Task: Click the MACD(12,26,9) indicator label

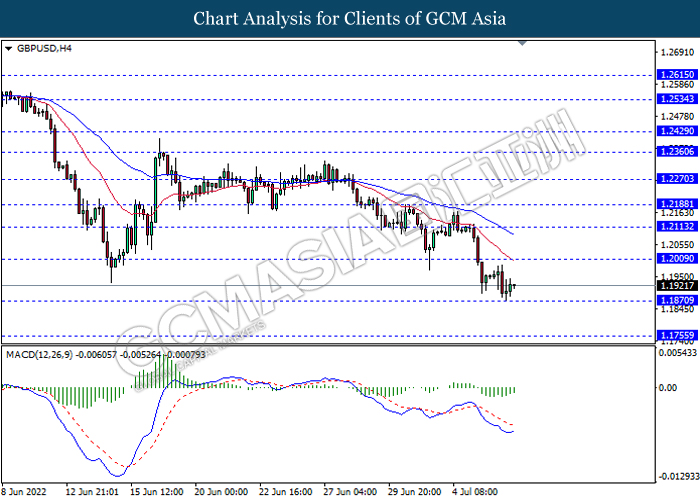Action: coord(39,355)
